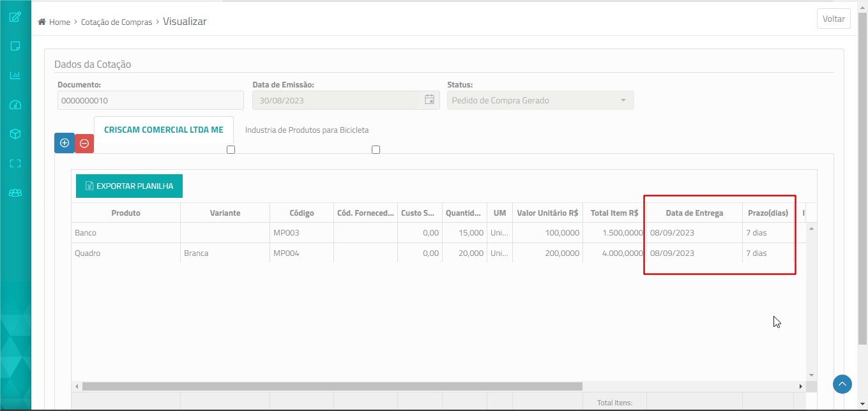Click the 100,0000 unit value cell
The width and height of the screenshot is (868, 411).
(x=548, y=233)
